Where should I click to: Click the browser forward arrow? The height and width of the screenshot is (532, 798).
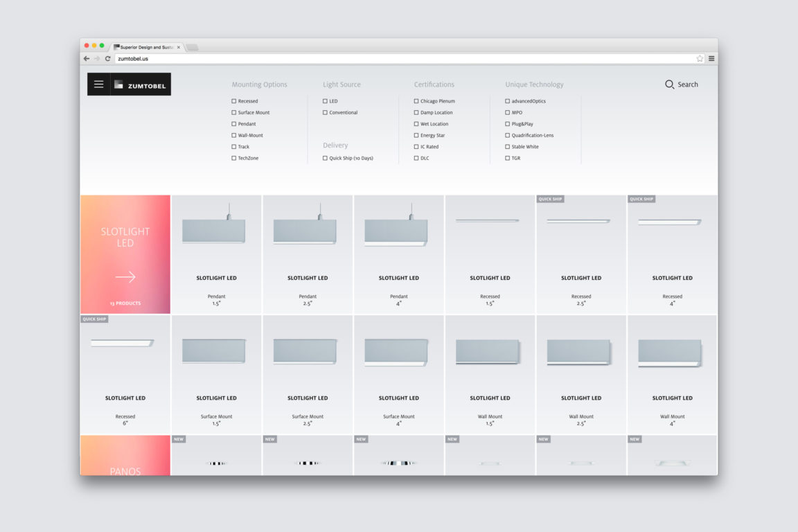click(97, 59)
